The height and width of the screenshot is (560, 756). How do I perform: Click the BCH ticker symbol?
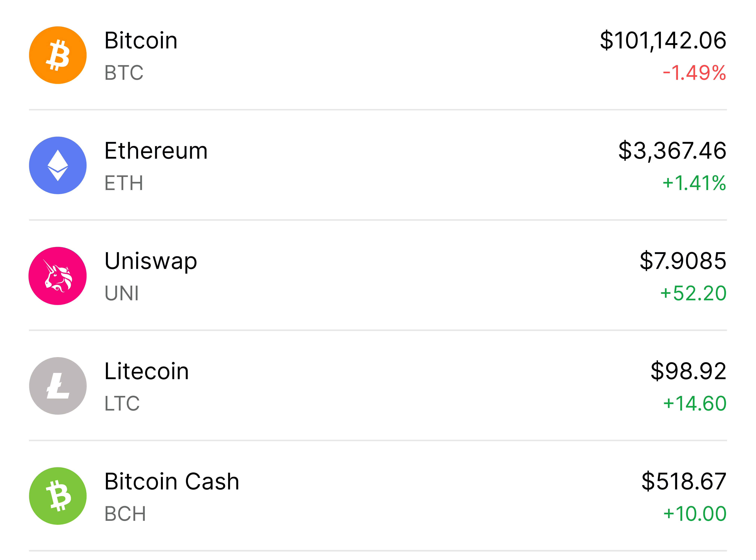125,514
